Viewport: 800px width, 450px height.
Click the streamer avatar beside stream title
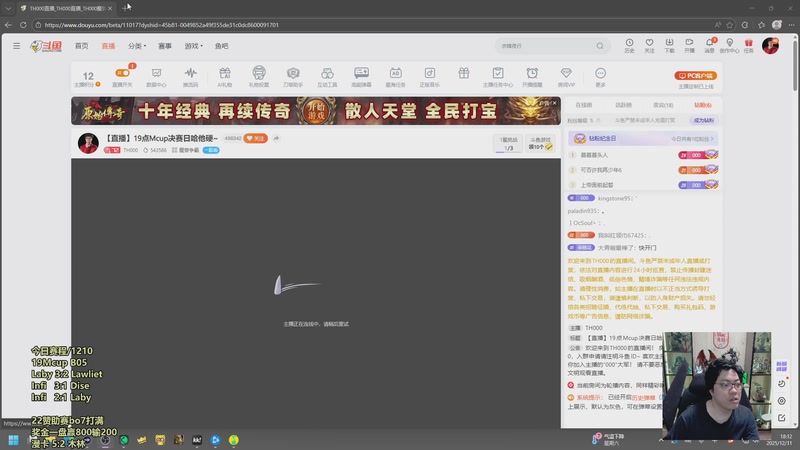88,143
